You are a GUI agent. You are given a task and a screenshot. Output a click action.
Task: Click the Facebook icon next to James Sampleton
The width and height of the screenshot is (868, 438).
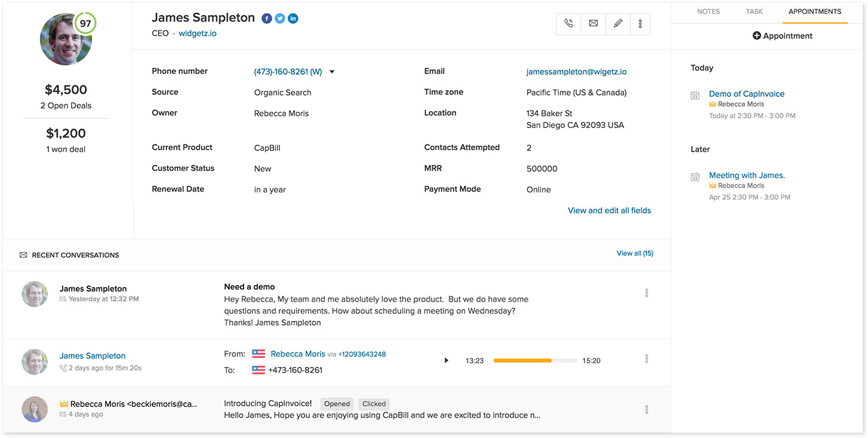266,18
